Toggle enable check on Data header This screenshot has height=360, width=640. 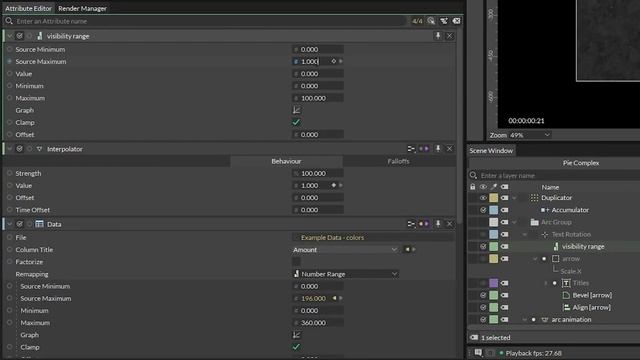click(19, 224)
